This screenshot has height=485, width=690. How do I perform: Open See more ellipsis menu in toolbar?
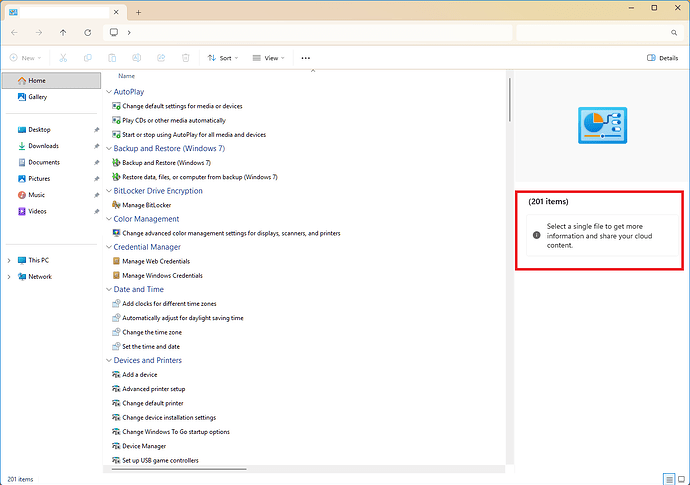(305, 58)
